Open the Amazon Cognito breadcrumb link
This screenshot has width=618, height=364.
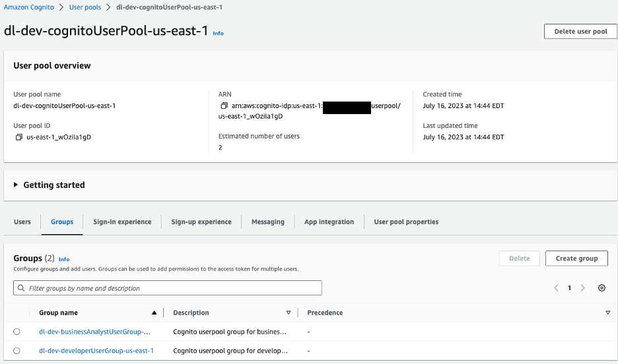click(29, 7)
